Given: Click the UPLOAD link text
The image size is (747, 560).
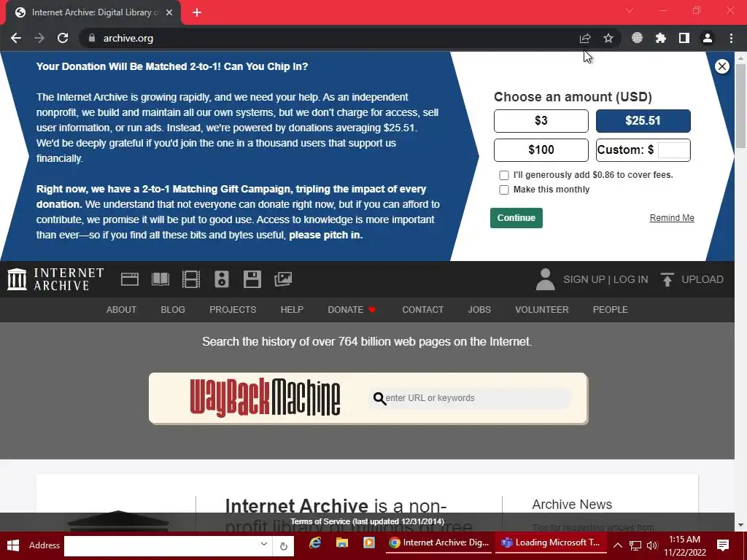Looking at the screenshot, I should [703, 279].
